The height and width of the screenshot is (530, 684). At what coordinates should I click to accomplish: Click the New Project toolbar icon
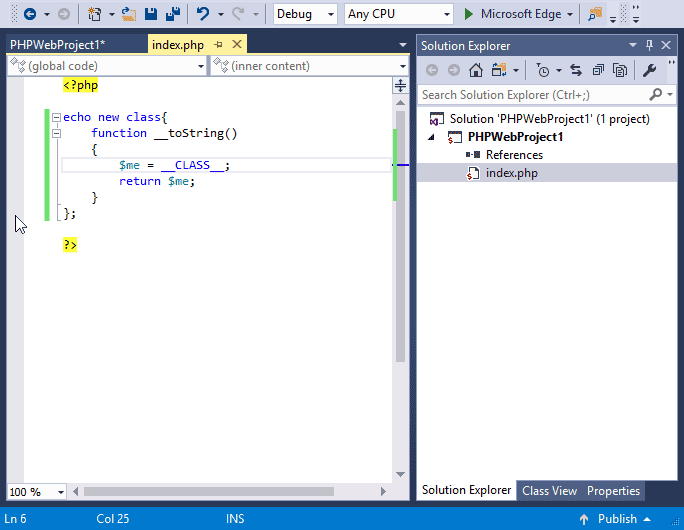click(94, 14)
